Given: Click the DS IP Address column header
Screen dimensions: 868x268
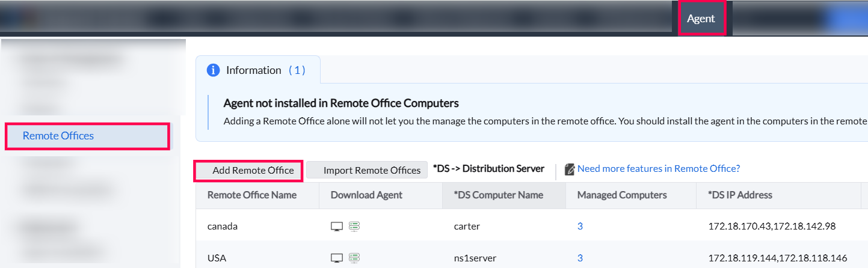Looking at the screenshot, I should point(740,195).
